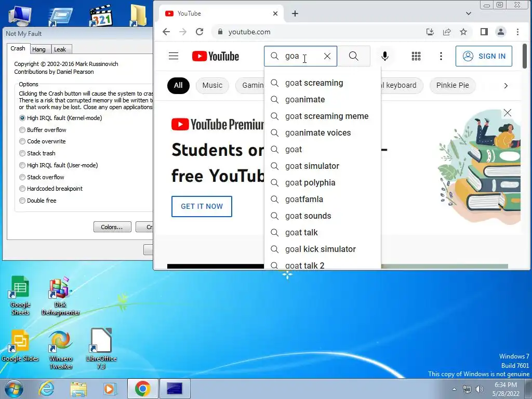The width and height of the screenshot is (532, 399).
Task: Select the Code overwrite option
Action: [x=43, y=141]
